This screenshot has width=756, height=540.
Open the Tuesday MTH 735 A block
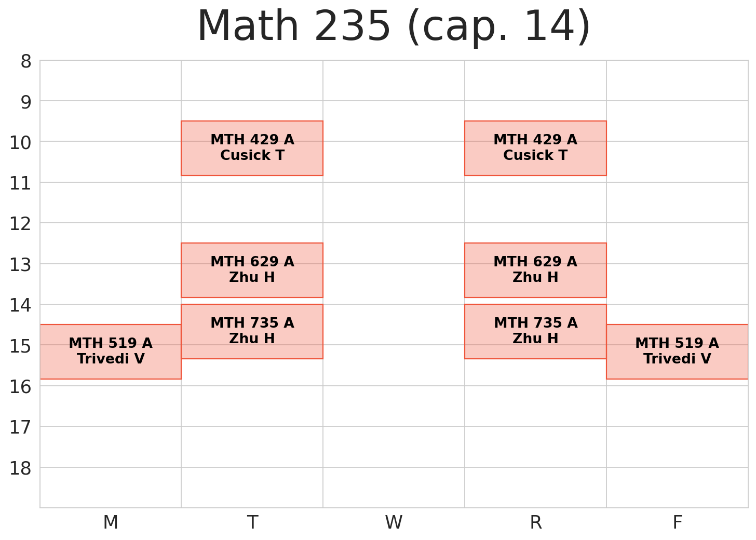[x=252, y=331]
